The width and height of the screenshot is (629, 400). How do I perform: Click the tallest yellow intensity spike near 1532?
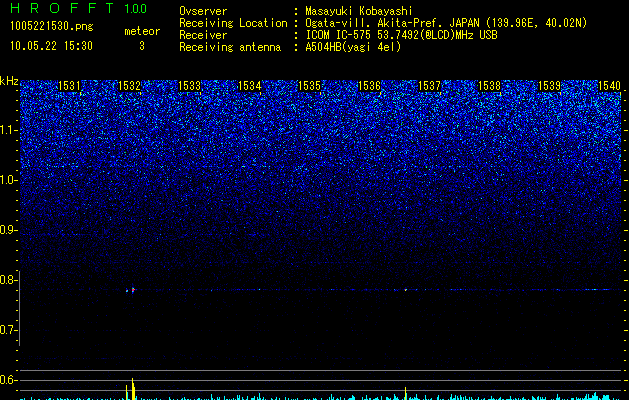133,389
